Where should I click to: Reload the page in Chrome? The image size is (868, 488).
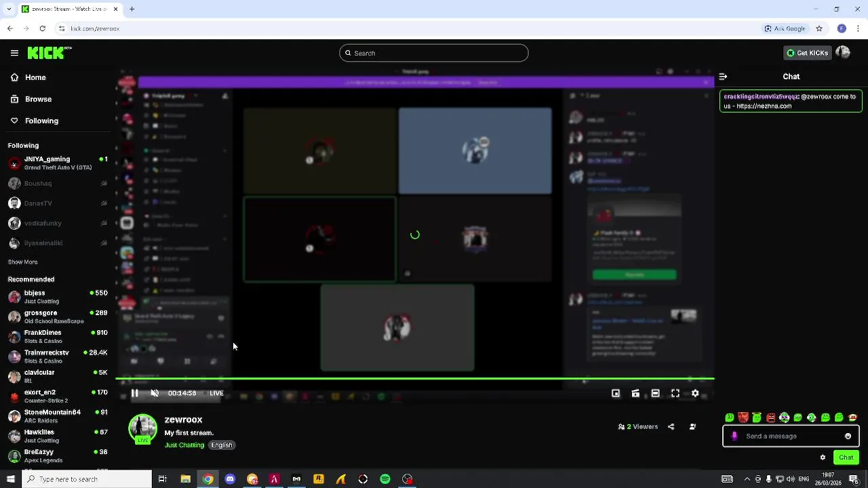pos(42,28)
